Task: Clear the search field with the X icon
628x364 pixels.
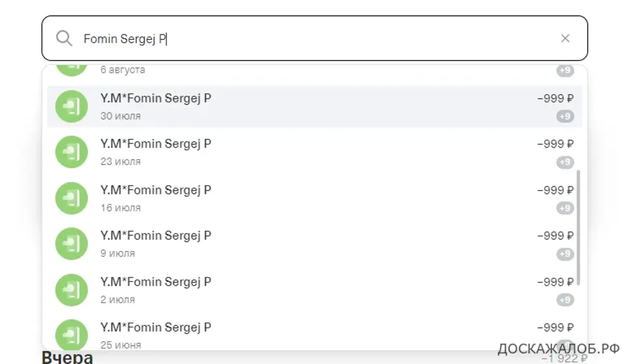Action: tap(565, 38)
